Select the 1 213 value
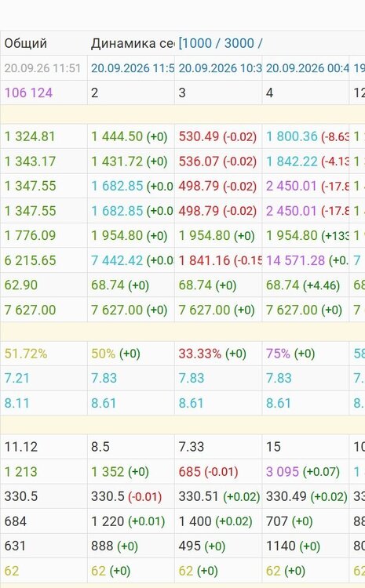The image size is (365, 588). pos(20,471)
